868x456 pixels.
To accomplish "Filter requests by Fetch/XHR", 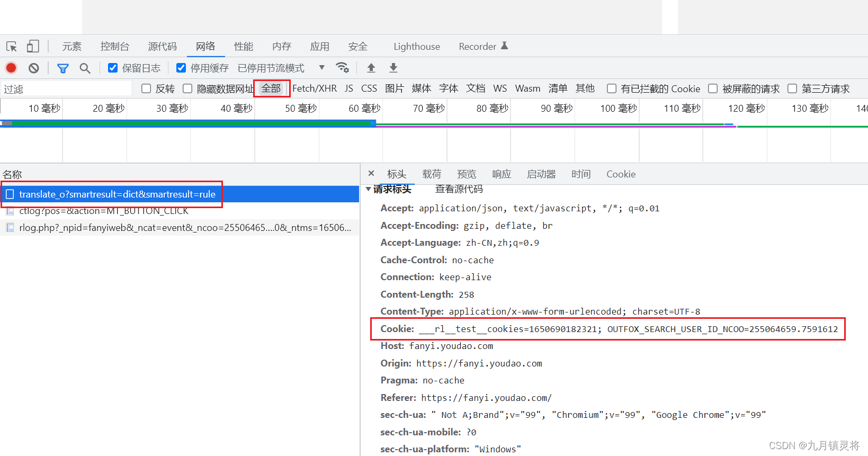I will [315, 88].
